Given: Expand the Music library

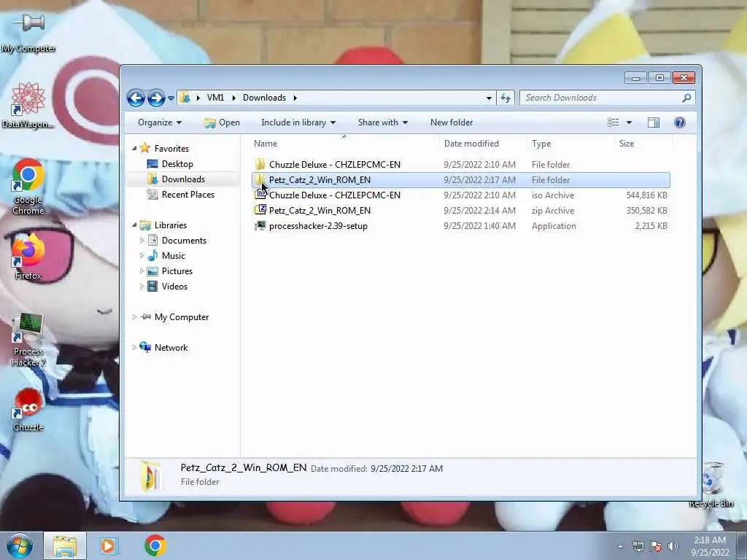Looking at the screenshot, I should pyautogui.click(x=142, y=256).
